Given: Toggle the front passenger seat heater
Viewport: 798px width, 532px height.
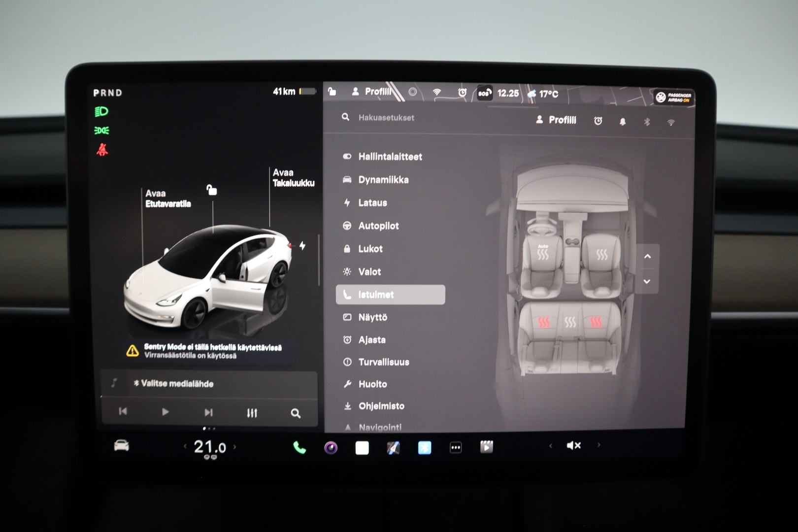Looking at the screenshot, I should [x=602, y=255].
